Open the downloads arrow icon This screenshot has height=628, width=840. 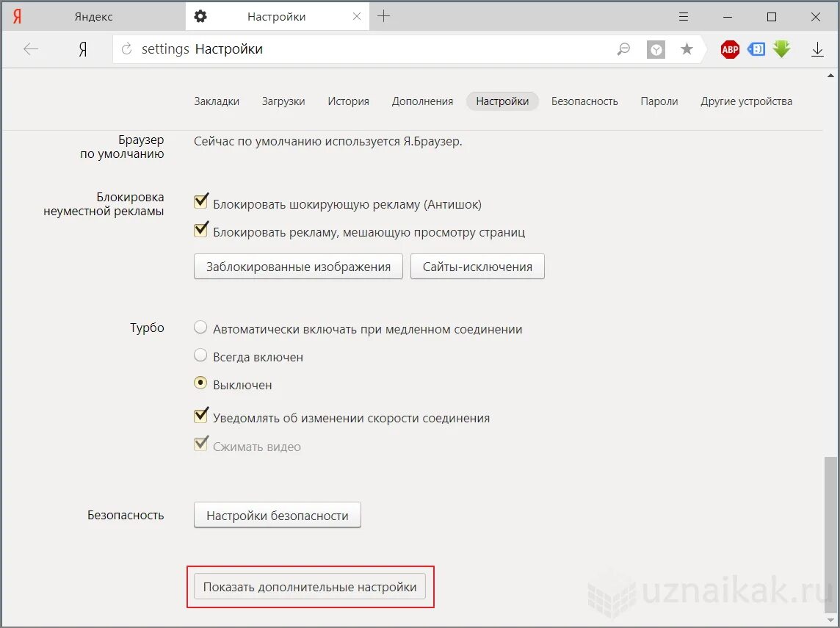tap(817, 50)
